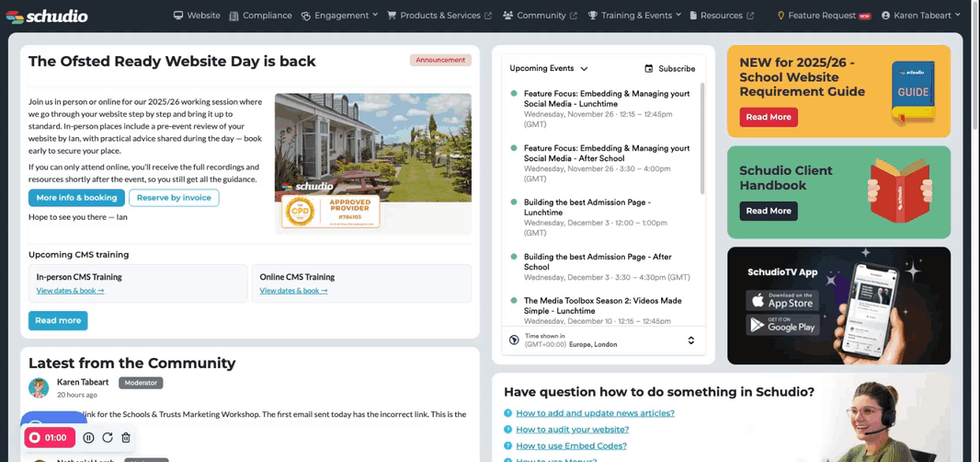Stop the recording at 01:00
The width and height of the screenshot is (980, 462).
[x=50, y=437]
